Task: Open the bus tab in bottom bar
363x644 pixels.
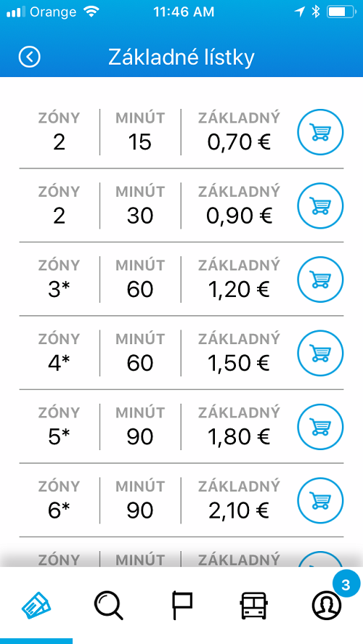Action: click(x=254, y=606)
